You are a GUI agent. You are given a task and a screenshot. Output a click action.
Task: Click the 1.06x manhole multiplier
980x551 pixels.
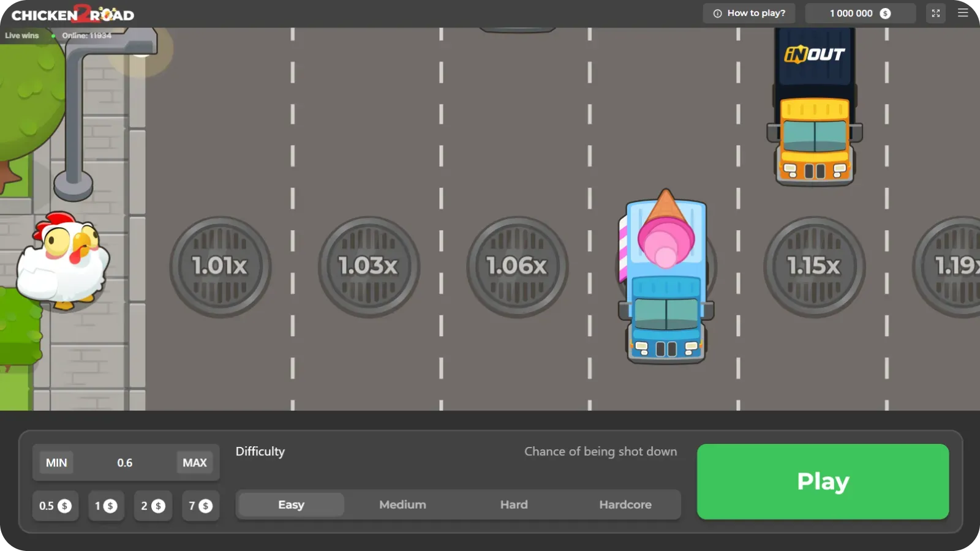517,266
